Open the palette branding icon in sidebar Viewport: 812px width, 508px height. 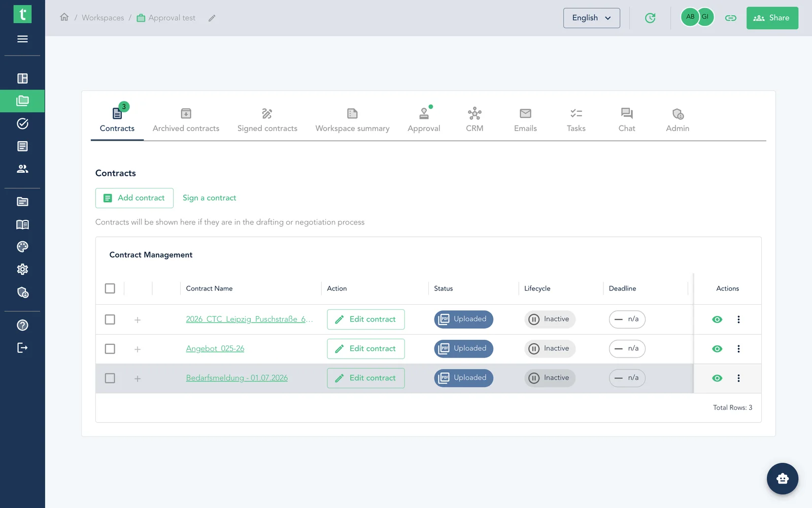(22, 247)
